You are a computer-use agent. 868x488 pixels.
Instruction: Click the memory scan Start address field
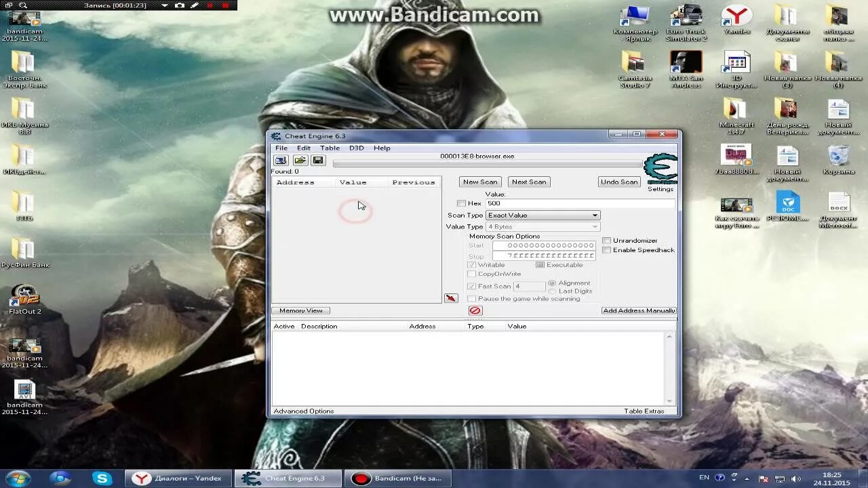click(x=544, y=245)
